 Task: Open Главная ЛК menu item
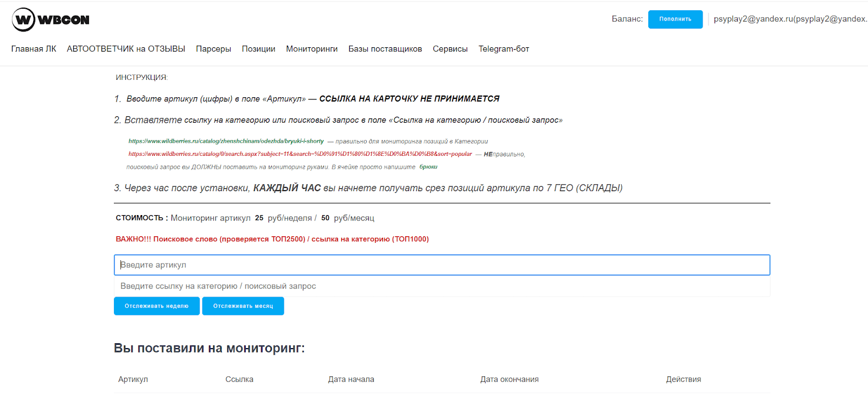click(34, 49)
